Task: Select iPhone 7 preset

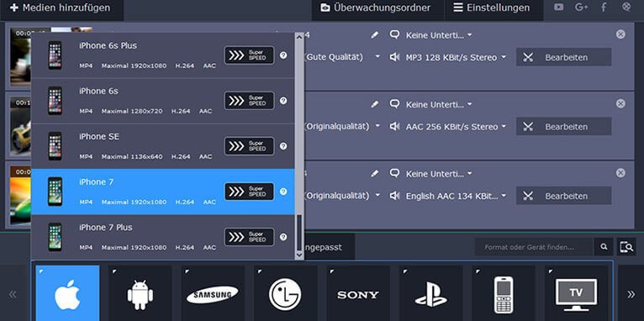Action: pos(162,192)
